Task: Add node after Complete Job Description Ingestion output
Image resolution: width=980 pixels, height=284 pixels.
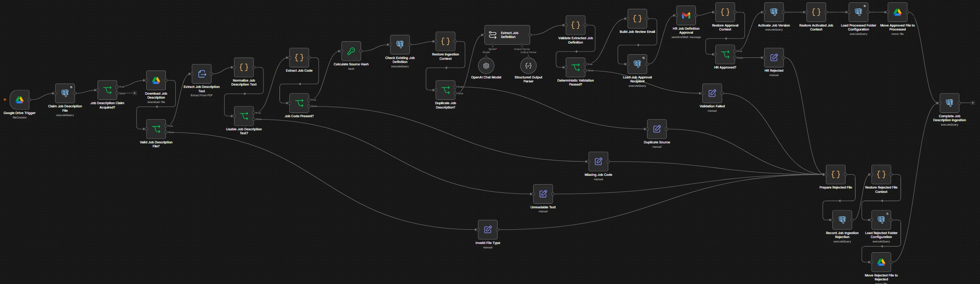Action: [x=972, y=103]
